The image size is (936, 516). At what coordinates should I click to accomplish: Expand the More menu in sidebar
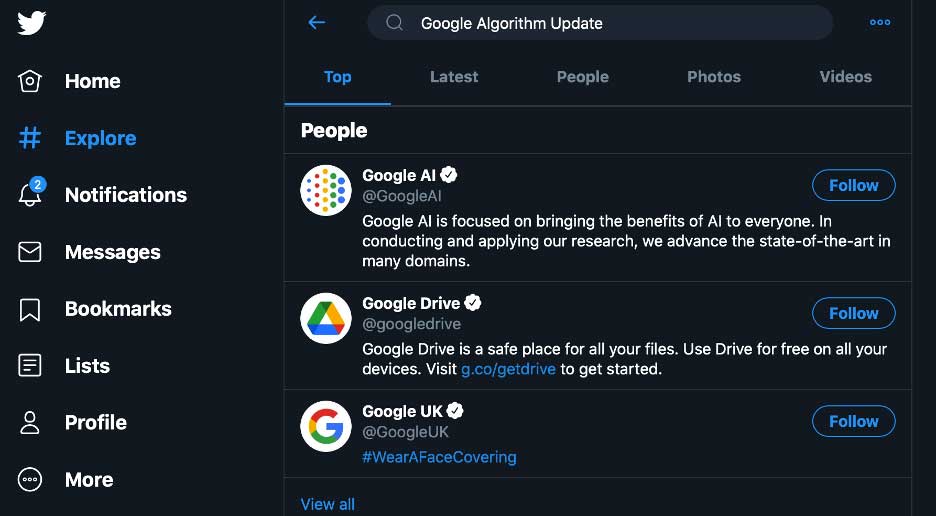[66, 480]
